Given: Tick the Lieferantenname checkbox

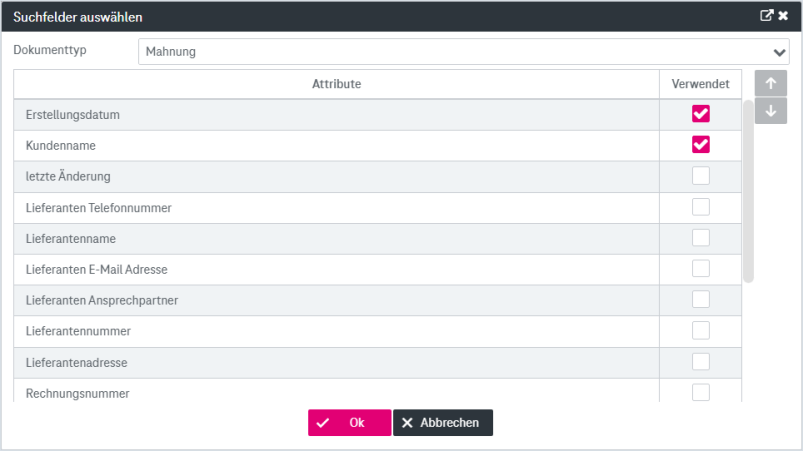Looking at the screenshot, I should 701,238.
